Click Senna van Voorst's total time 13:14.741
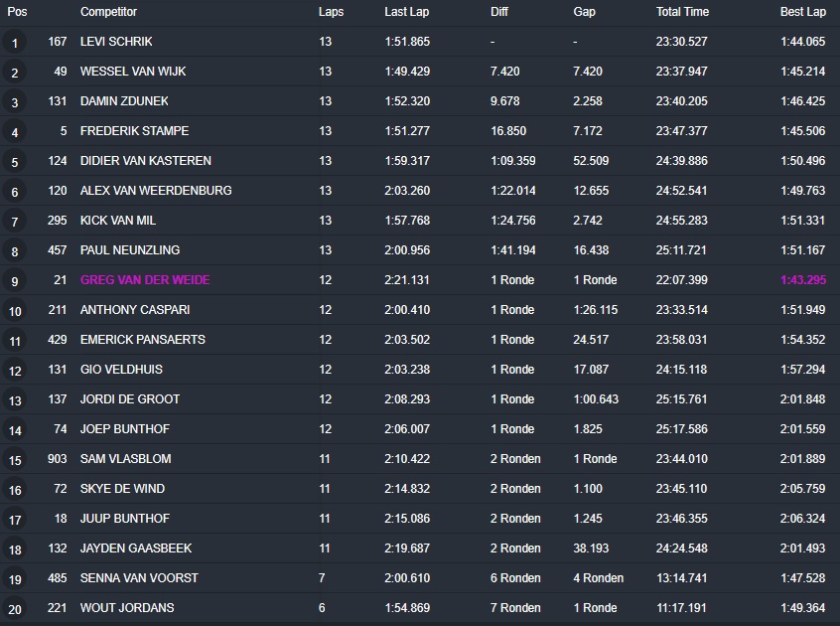The width and height of the screenshot is (840, 626). [682, 578]
